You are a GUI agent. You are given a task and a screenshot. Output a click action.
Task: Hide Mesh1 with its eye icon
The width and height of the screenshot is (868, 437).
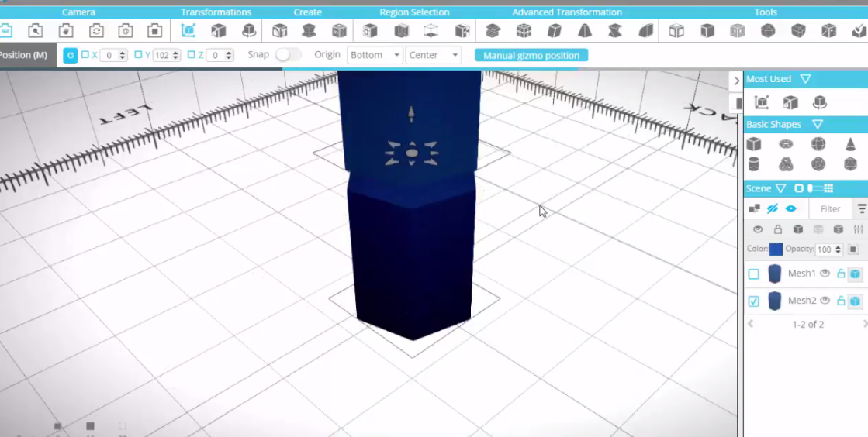[825, 274]
